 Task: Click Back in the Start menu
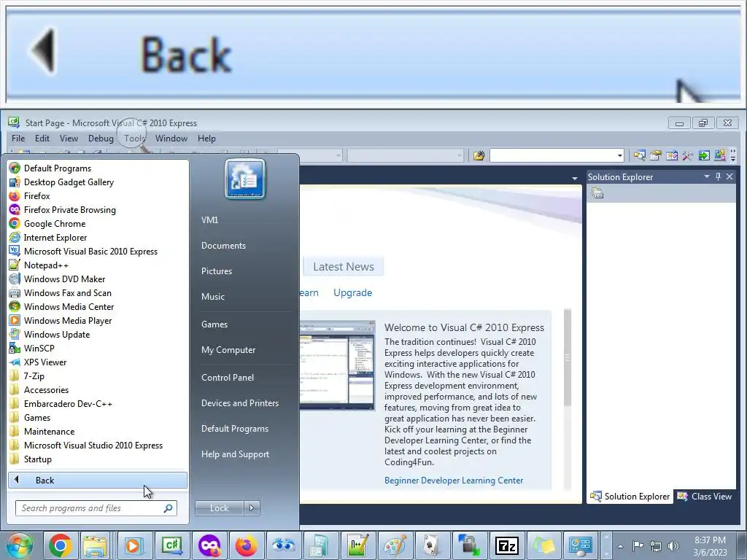[98, 480]
